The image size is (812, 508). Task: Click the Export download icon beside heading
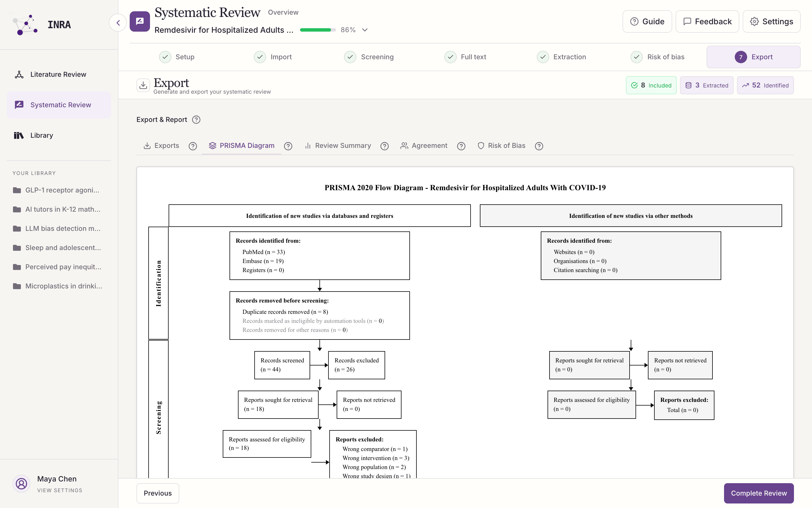tap(143, 85)
